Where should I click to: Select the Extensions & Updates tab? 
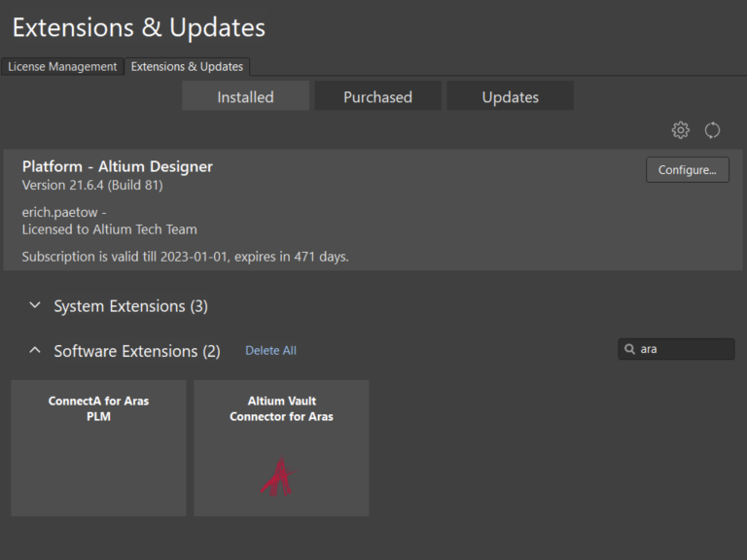tap(187, 67)
